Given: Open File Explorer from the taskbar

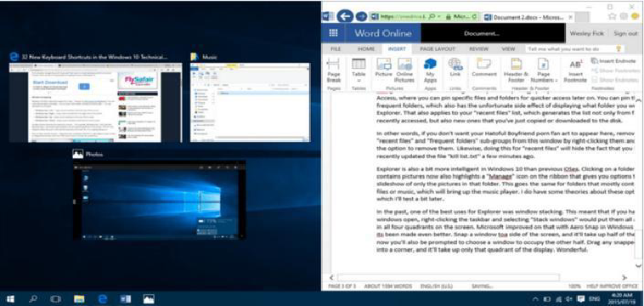Looking at the screenshot, I should click(x=79, y=299).
